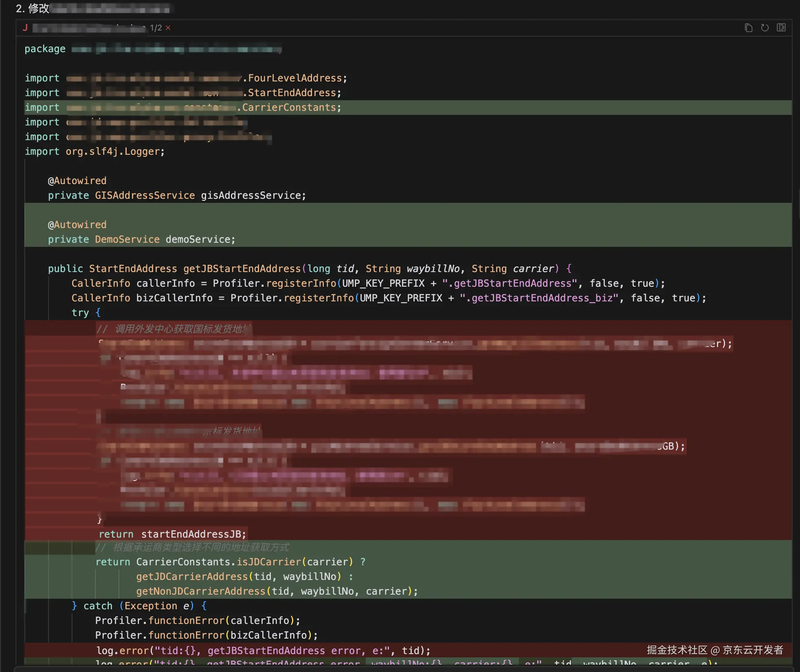Open the side-by-side diff view icon
Viewport: 800px width, 672px height.
tap(781, 28)
